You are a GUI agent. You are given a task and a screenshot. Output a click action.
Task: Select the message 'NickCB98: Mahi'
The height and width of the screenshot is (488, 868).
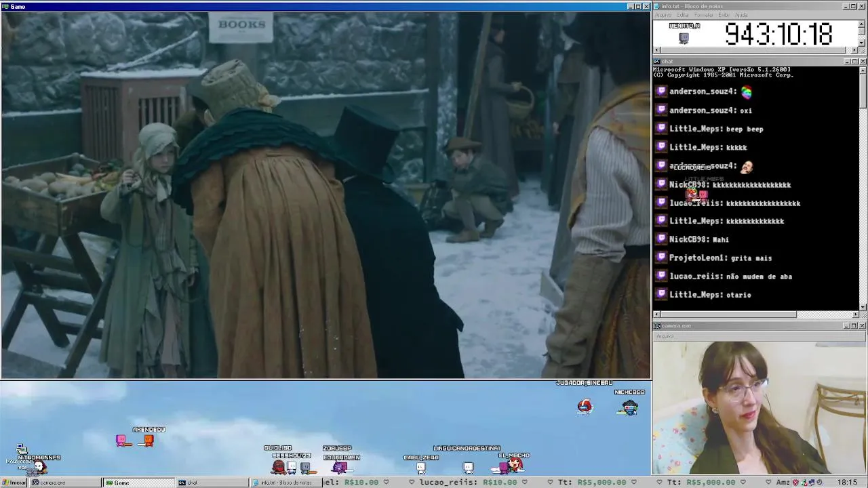click(x=699, y=239)
